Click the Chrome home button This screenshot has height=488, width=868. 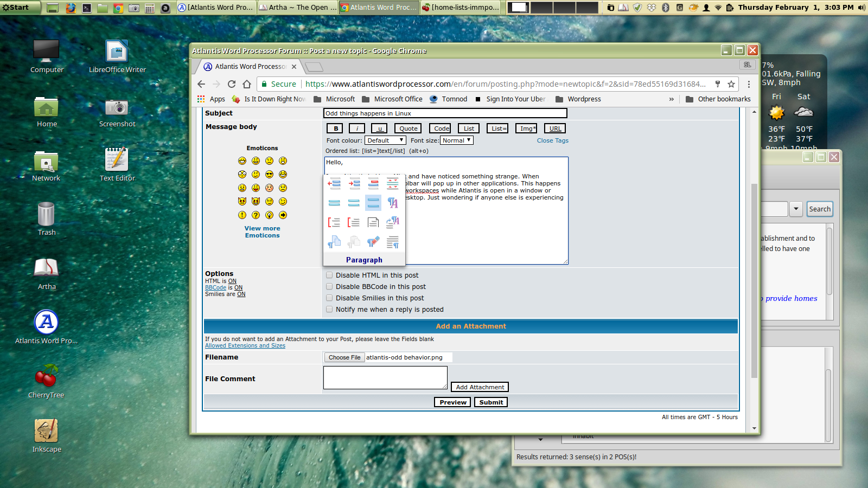click(x=247, y=84)
